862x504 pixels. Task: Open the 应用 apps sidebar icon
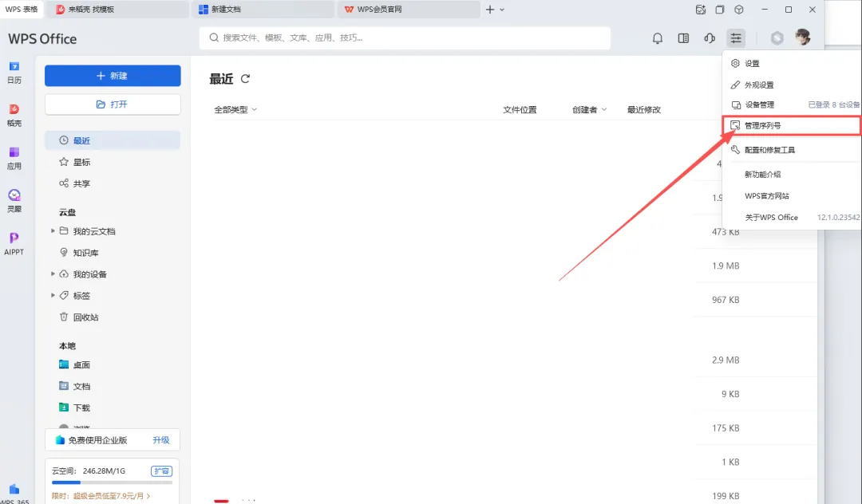coord(14,158)
